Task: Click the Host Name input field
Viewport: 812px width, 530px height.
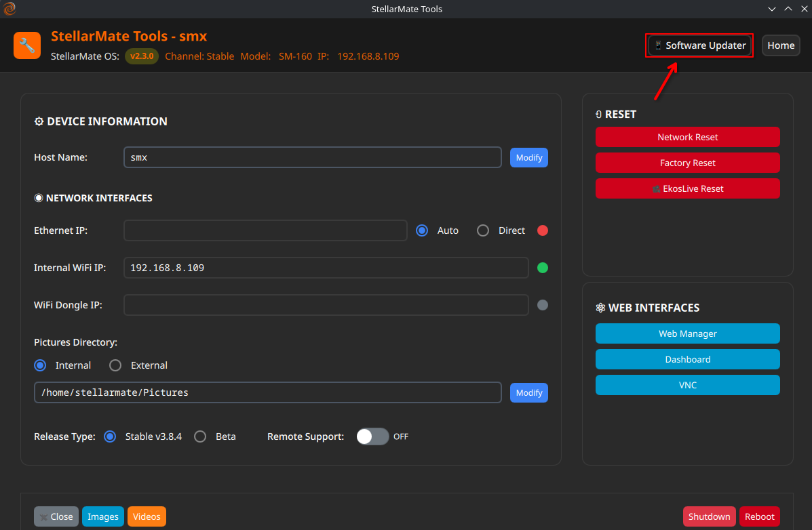Action: point(312,157)
